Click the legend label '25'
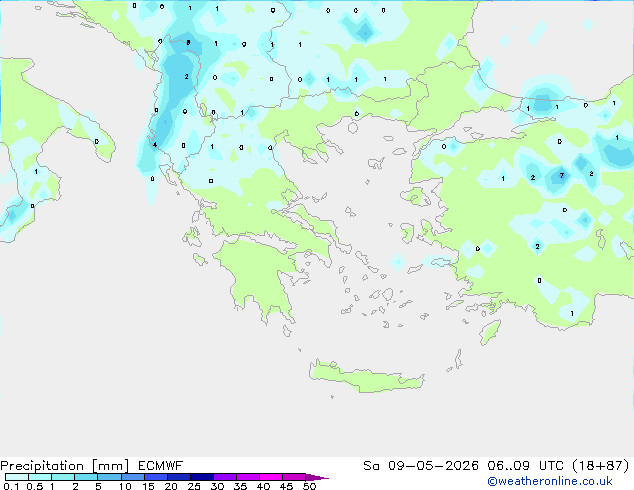Viewport: 634px width, 490px height. [x=194, y=486]
